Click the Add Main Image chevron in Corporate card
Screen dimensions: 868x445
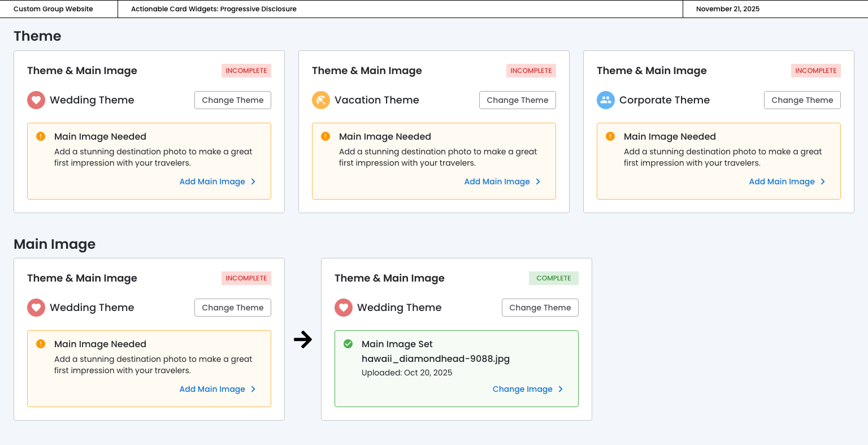[x=823, y=182]
